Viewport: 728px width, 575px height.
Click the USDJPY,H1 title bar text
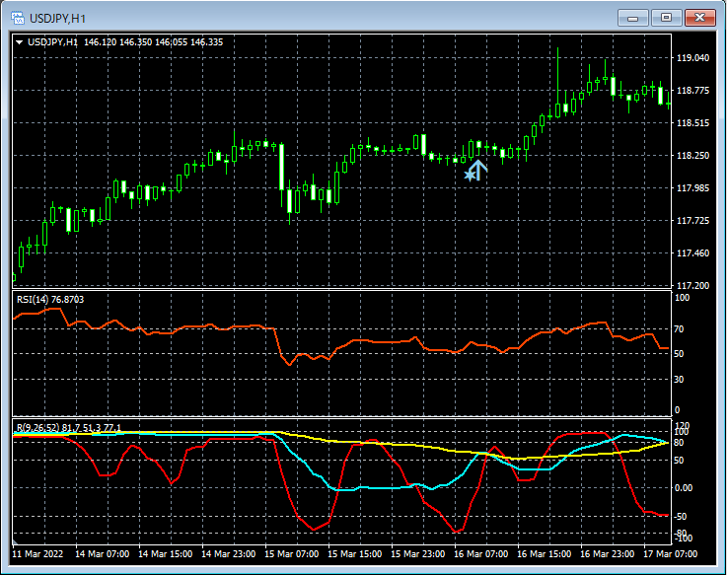55,18
